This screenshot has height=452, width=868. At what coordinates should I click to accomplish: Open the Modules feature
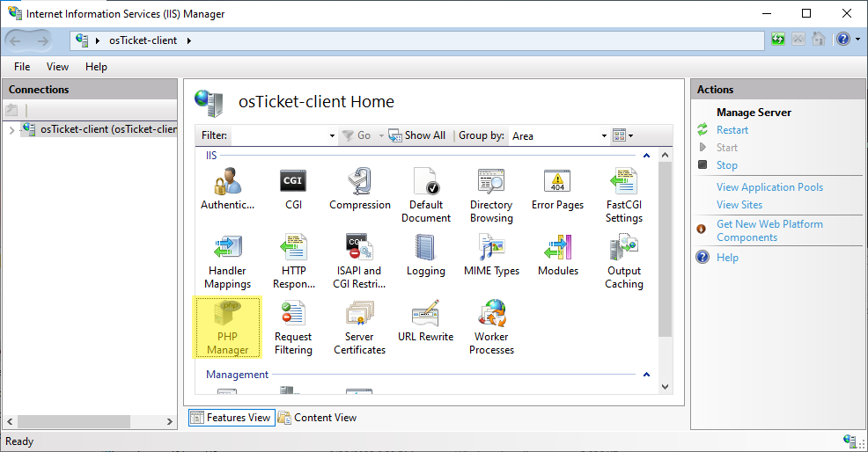[x=558, y=255]
